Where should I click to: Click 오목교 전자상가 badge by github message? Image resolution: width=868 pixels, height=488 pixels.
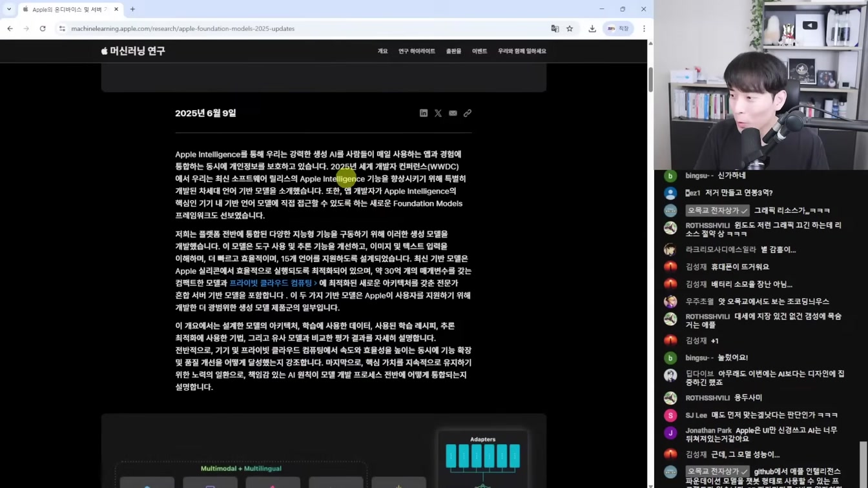[718, 472]
